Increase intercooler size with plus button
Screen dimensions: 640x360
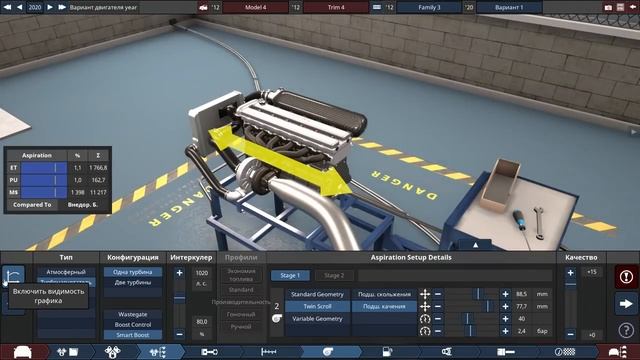(180, 273)
